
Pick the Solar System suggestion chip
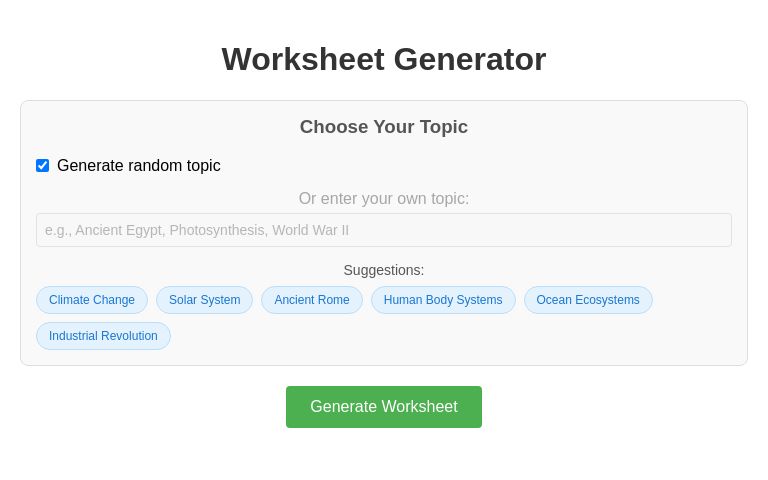pos(204,300)
